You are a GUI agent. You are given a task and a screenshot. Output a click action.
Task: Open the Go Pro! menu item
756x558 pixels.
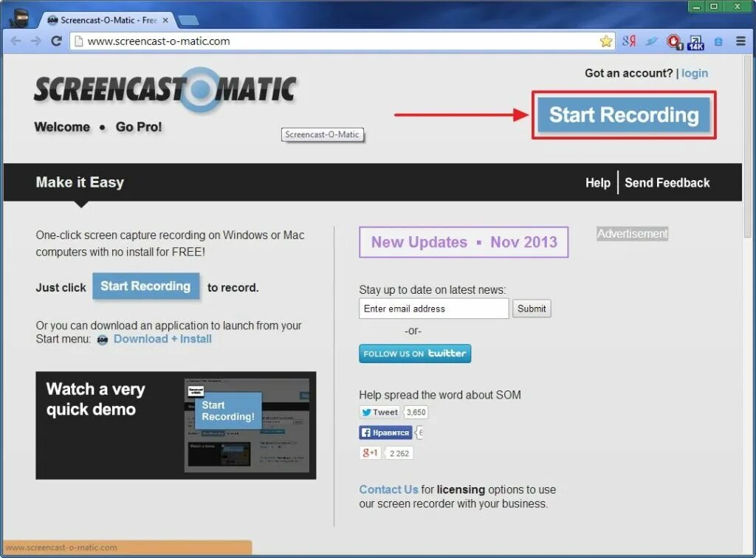pos(139,127)
